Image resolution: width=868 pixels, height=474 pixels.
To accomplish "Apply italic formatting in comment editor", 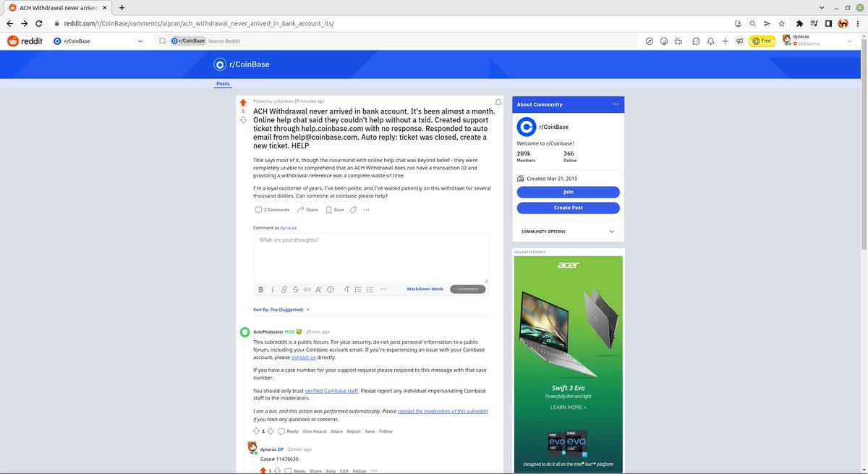I will (x=273, y=289).
